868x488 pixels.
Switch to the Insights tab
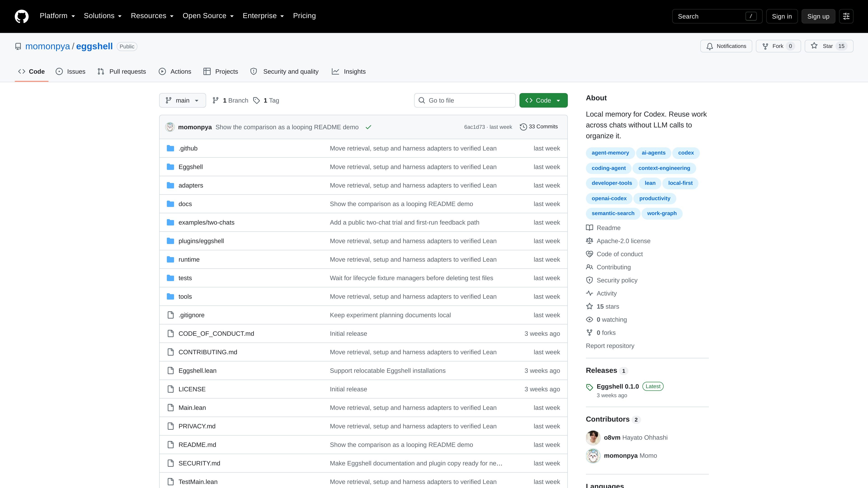(349, 71)
